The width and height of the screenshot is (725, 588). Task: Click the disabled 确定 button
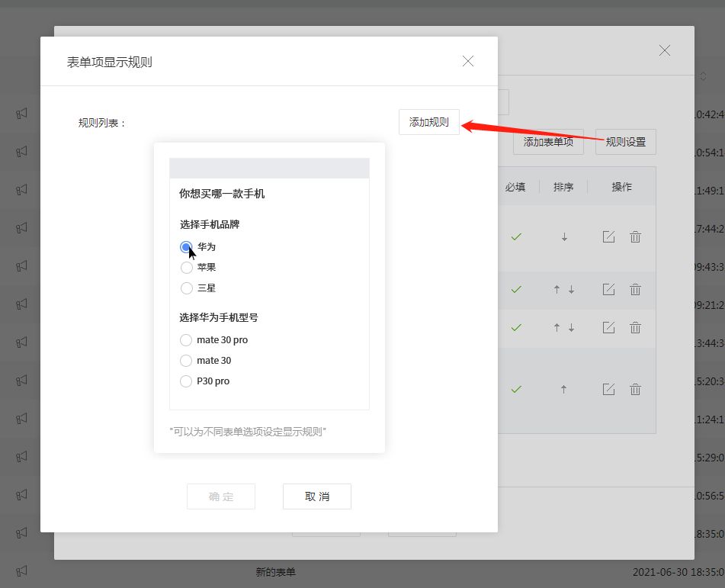[x=221, y=496]
